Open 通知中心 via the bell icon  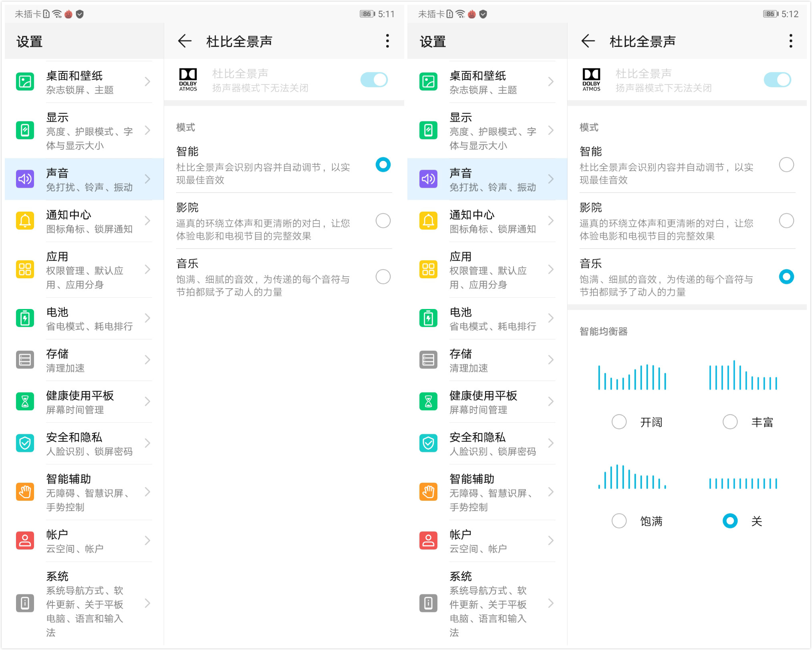click(25, 221)
